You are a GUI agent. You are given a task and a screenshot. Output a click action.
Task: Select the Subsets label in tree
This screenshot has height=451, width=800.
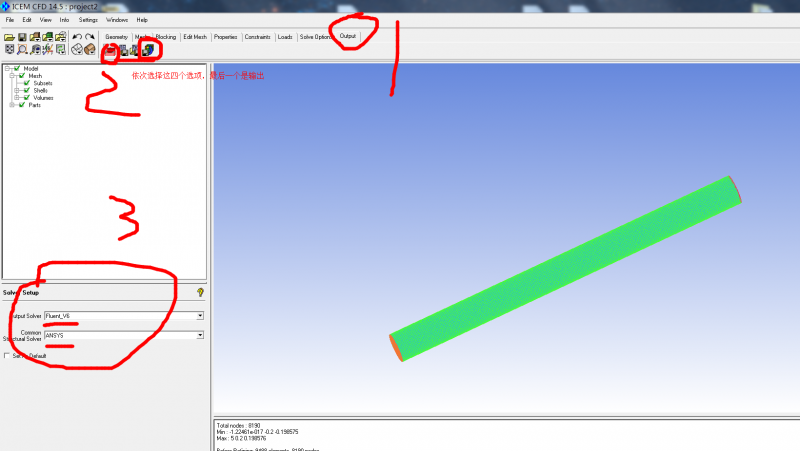click(x=43, y=83)
